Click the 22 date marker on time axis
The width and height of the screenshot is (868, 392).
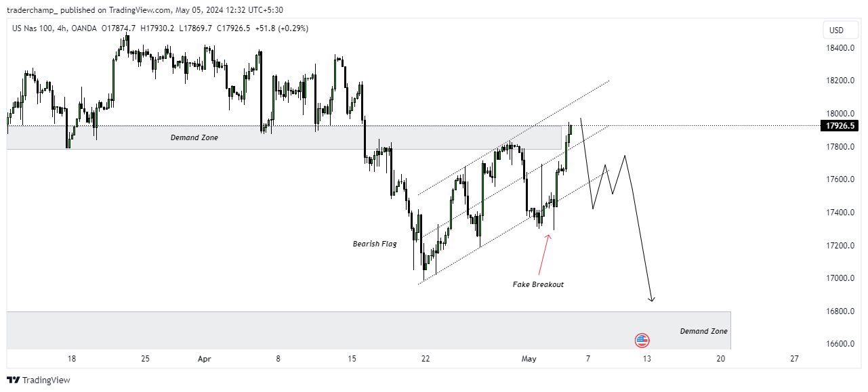425,359
